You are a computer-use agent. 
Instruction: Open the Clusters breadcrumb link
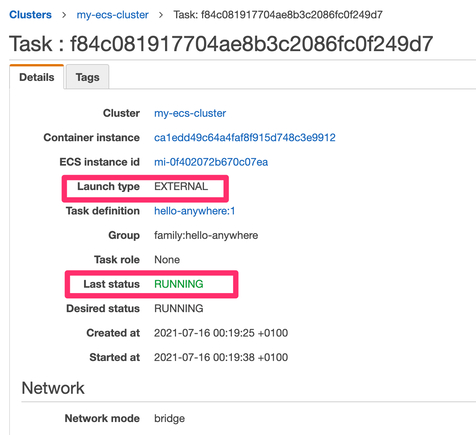(30, 15)
